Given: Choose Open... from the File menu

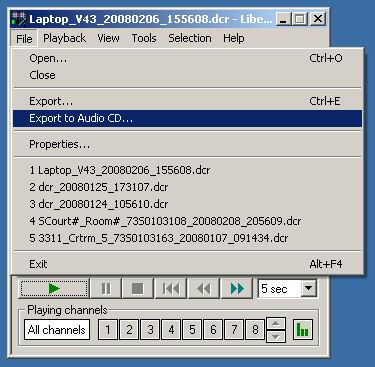Looking at the screenshot, I should (187, 58).
